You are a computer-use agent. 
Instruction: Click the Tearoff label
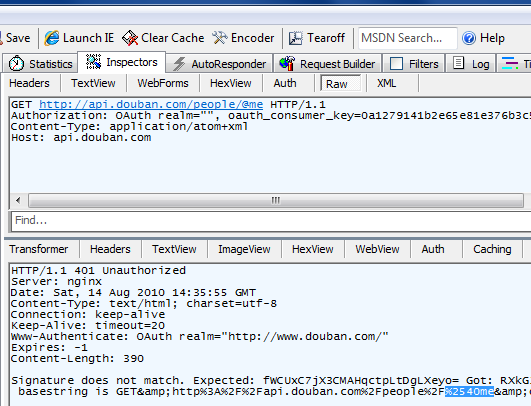tap(326, 38)
